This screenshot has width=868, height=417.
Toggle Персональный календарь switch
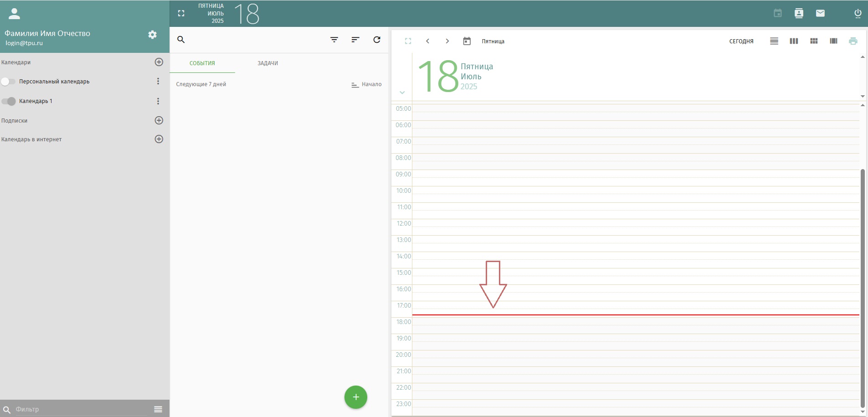[8, 82]
